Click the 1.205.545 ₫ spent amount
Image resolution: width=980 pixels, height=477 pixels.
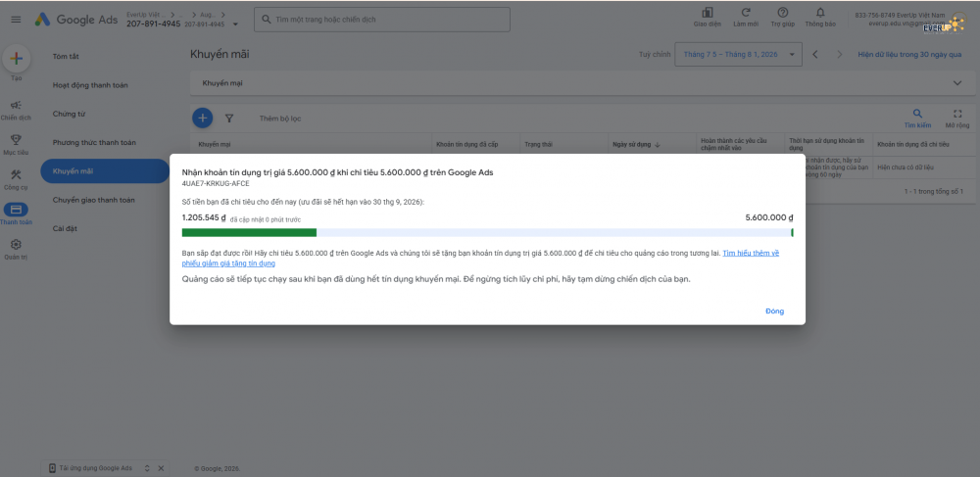[x=204, y=217]
